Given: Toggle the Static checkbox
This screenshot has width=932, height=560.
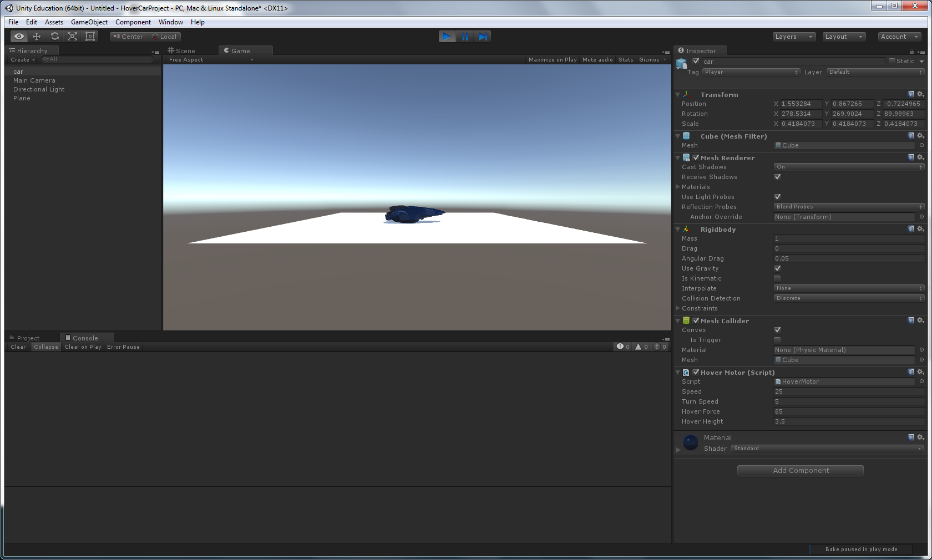Looking at the screenshot, I should coord(892,61).
